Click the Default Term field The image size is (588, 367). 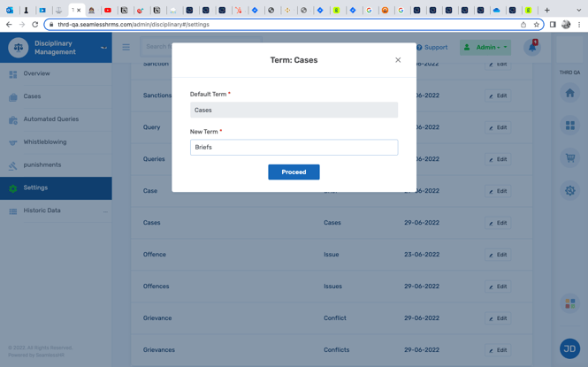(294, 111)
